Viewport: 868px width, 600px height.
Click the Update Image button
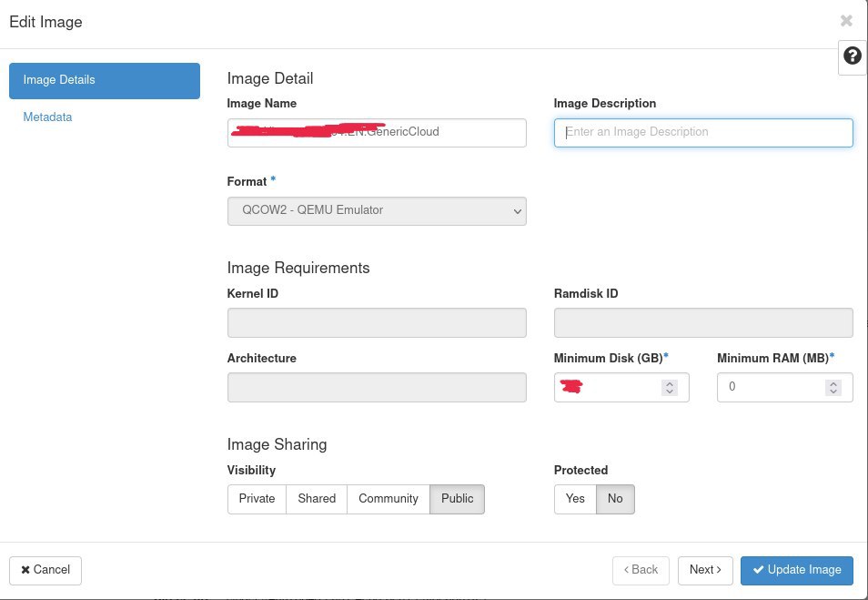tap(797, 570)
